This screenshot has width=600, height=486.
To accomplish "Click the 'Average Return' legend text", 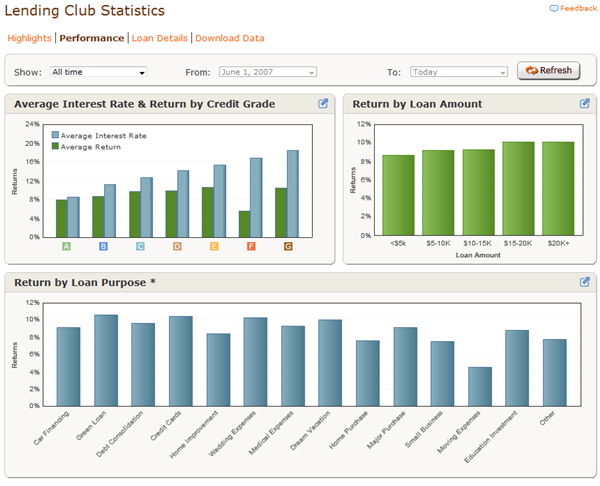I will [91, 147].
